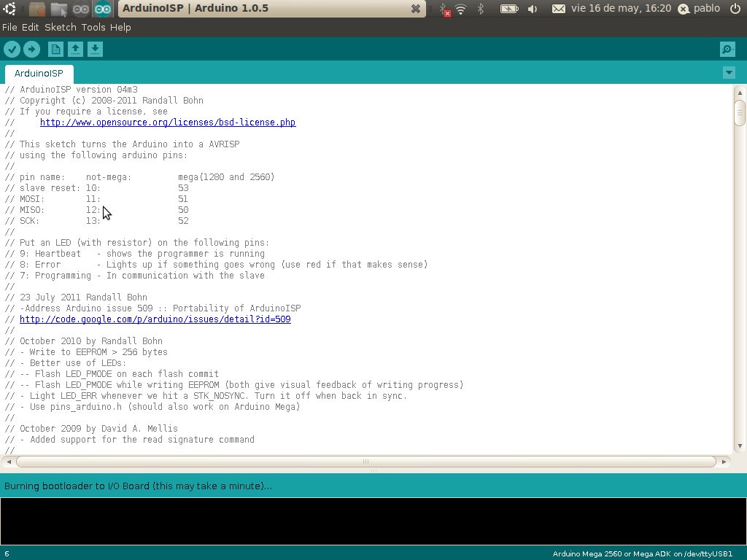Screen dimensions: 747x560
Task: Click the gray file manager icon with cursor
Action: (59, 9)
